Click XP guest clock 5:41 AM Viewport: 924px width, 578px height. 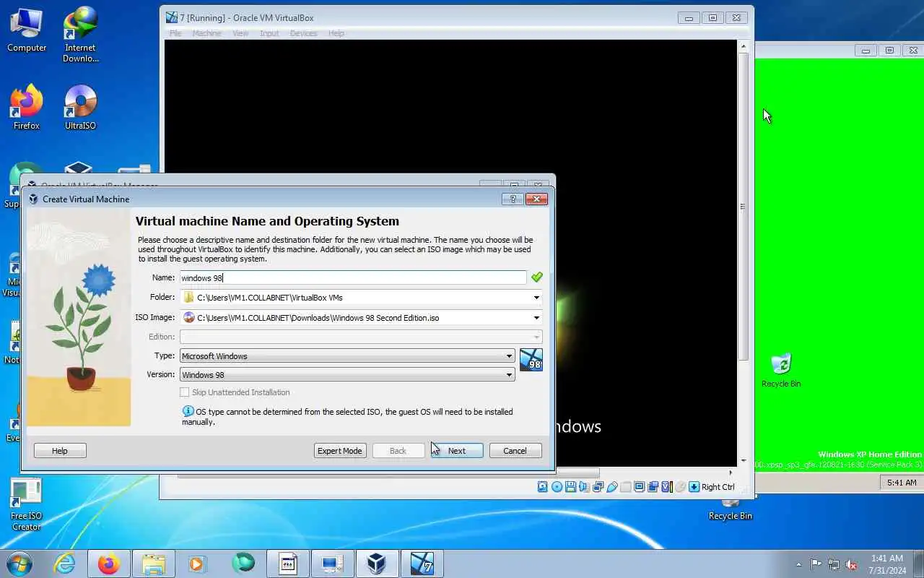coord(902,483)
